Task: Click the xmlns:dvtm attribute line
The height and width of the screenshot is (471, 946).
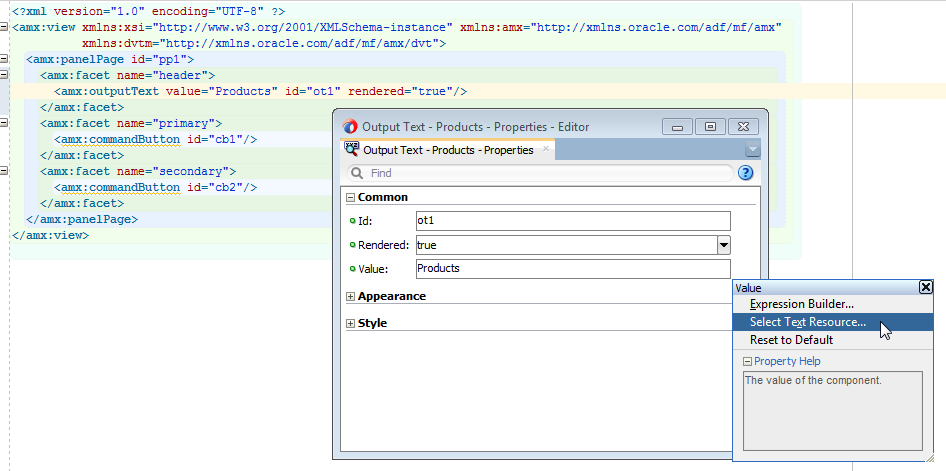Action: pos(264,43)
